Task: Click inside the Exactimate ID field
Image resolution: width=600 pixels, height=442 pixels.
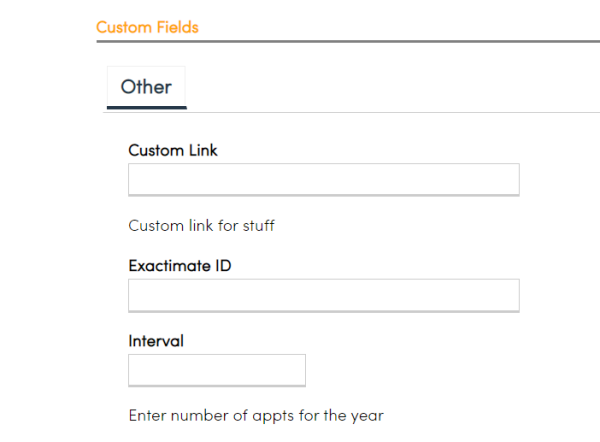Action: 323,295
